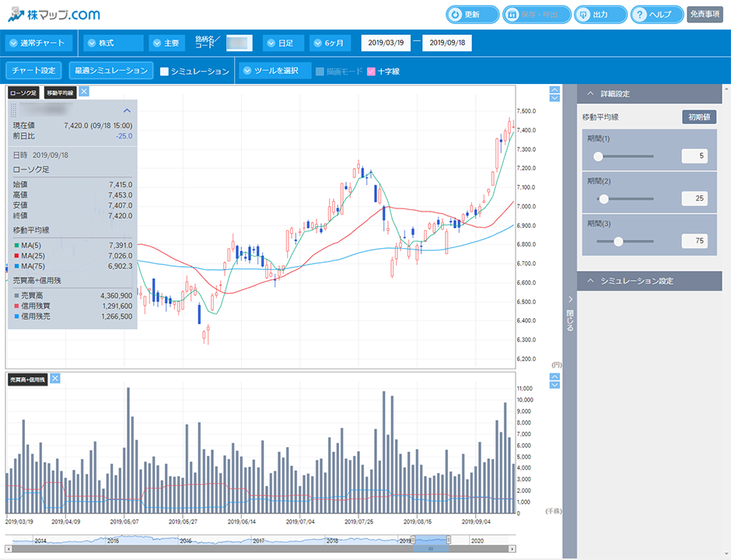The height and width of the screenshot is (560, 731).
Task: Select the 売買高+信用残 volume tab
Action: (28, 380)
